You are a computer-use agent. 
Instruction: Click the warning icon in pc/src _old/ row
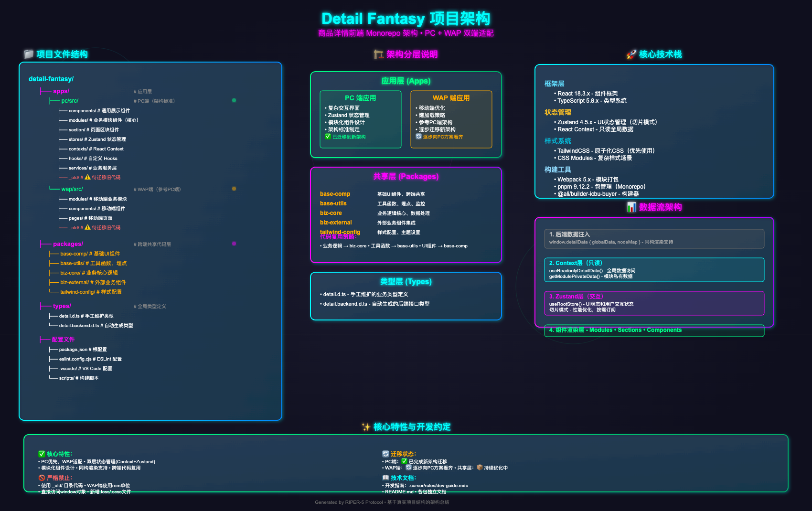click(x=87, y=177)
